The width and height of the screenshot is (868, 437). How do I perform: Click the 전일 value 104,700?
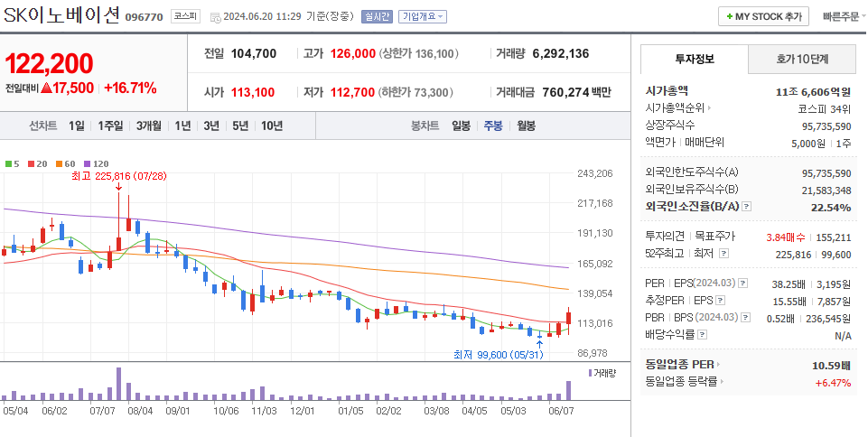[254, 53]
